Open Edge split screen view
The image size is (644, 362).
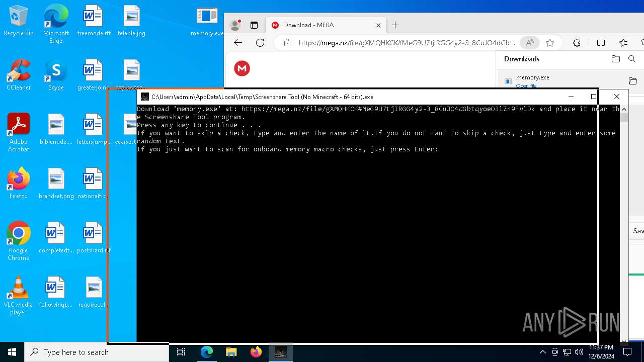click(x=601, y=43)
